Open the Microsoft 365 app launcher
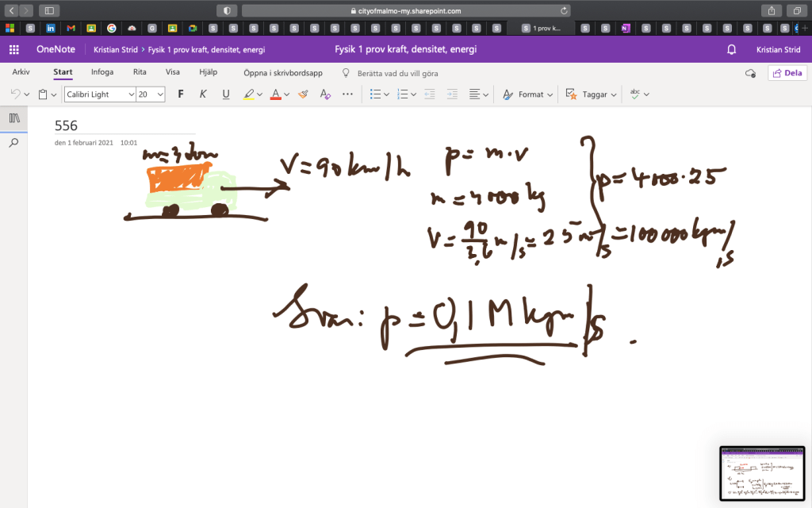The width and height of the screenshot is (812, 508). coord(13,49)
